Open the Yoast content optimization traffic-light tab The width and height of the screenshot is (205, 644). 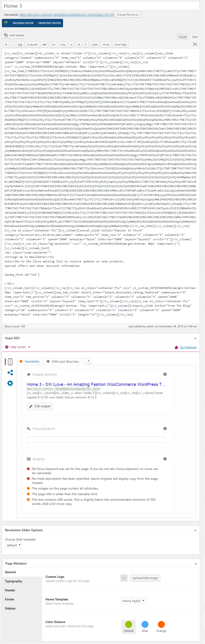(x=10, y=362)
